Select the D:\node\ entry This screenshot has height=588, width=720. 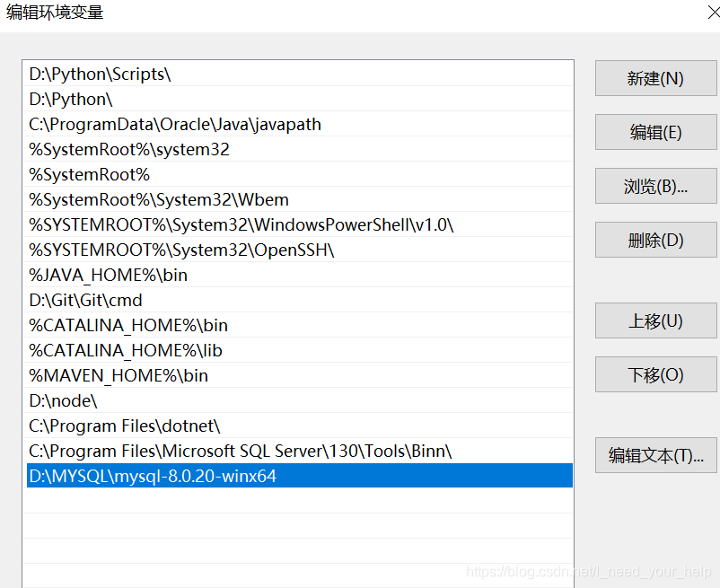point(298,400)
